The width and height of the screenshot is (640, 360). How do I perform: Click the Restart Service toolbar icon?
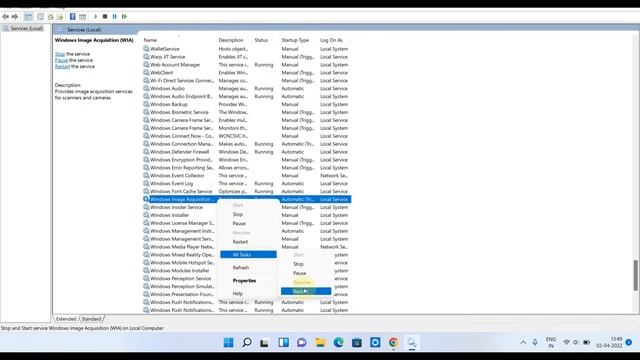[124, 17]
